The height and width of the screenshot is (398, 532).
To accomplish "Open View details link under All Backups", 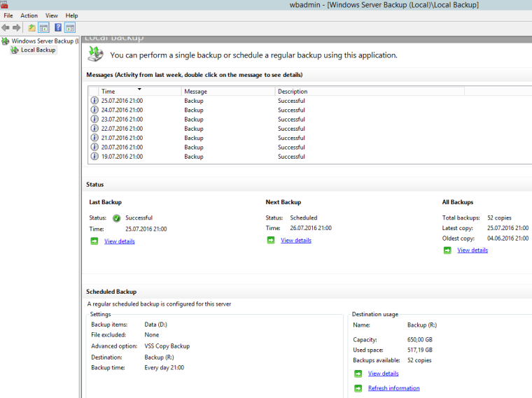I will click(472, 250).
